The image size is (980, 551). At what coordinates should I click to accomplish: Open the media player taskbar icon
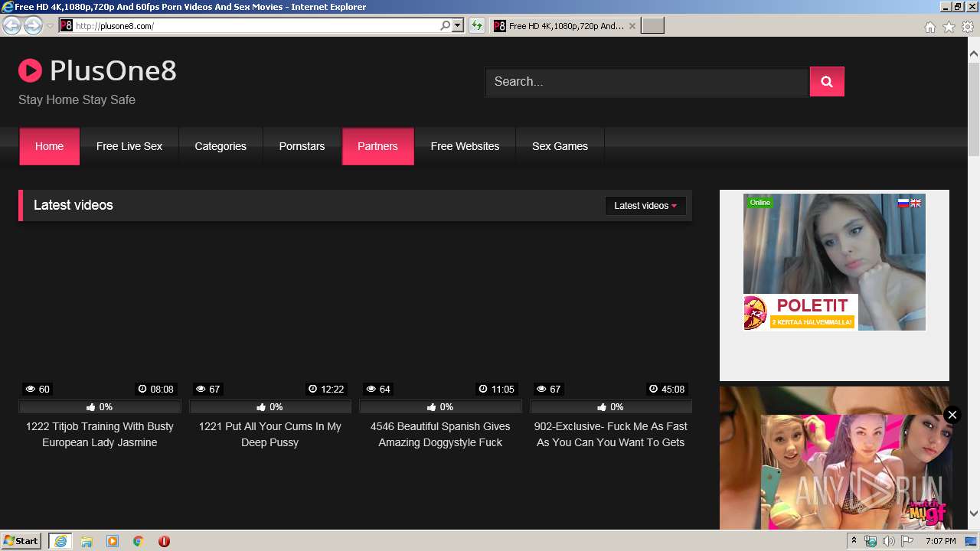(113, 541)
